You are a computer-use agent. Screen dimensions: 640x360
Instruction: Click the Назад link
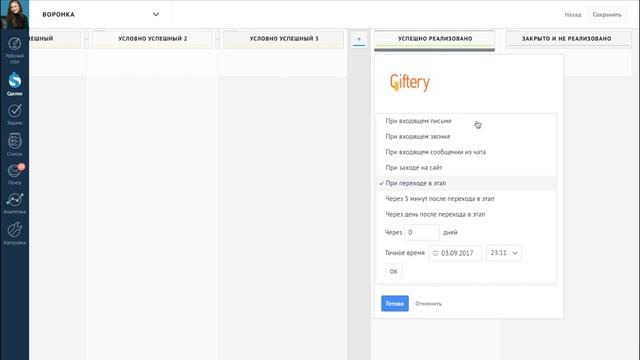(573, 15)
